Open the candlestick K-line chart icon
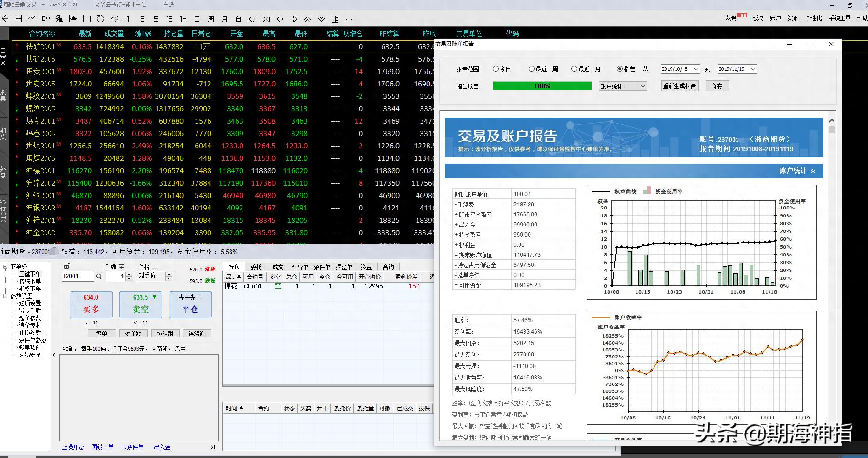The height and width of the screenshot is (458, 868). click(x=45, y=19)
